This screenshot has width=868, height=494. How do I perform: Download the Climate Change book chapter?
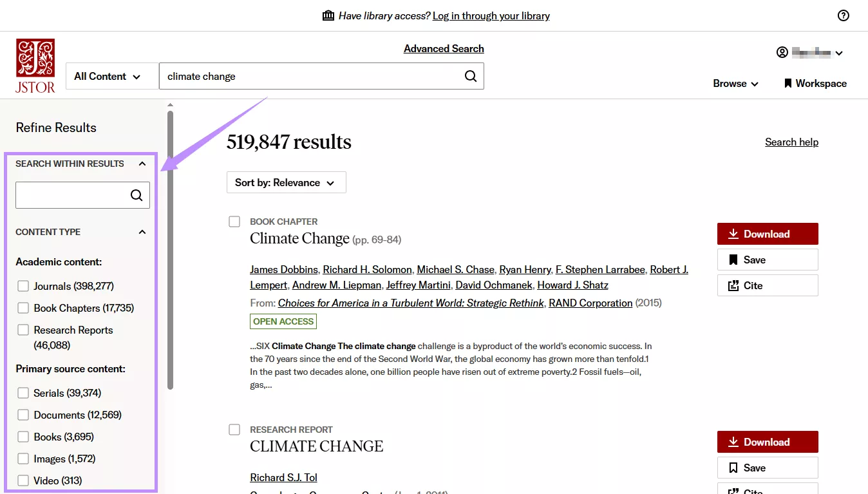(767, 233)
